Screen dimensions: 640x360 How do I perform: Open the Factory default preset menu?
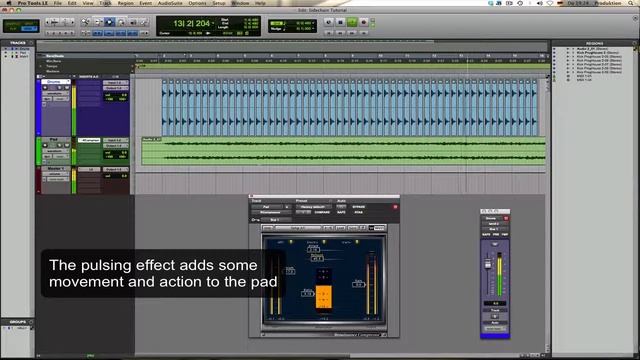[x=312, y=207]
